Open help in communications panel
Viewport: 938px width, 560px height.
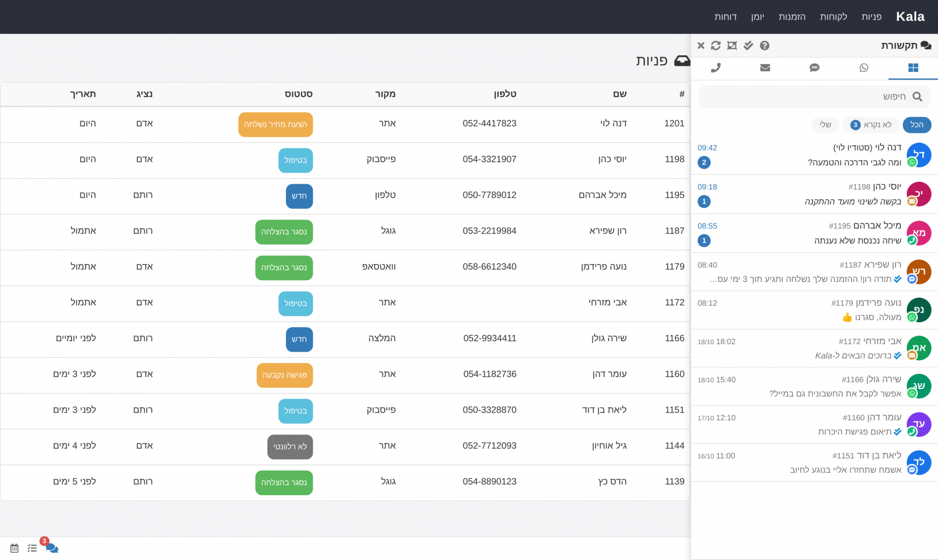coord(765,46)
